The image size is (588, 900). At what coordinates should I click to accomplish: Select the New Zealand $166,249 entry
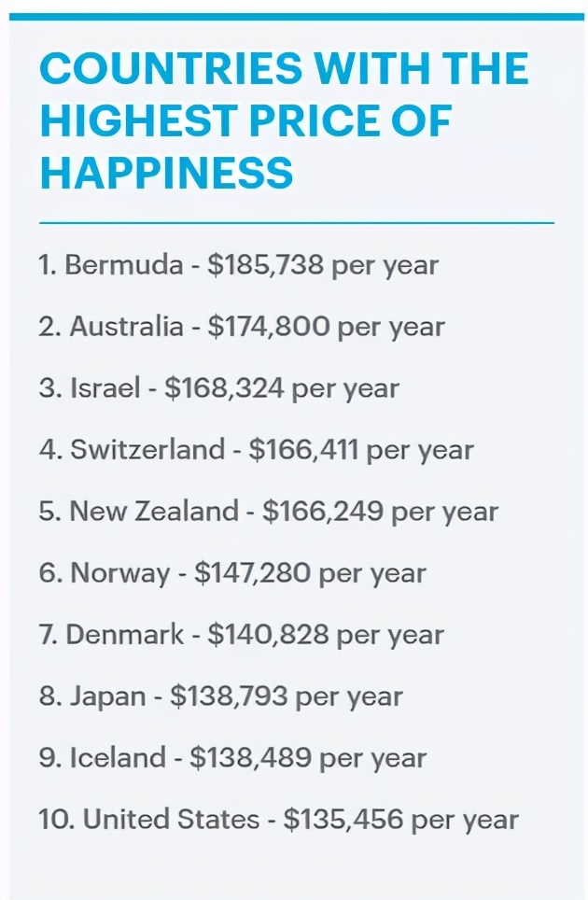269,512
